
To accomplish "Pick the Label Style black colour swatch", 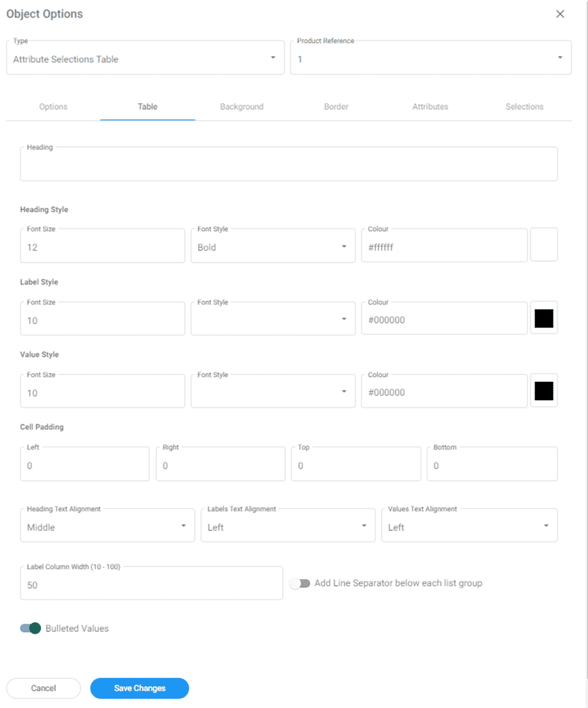I will (x=544, y=318).
